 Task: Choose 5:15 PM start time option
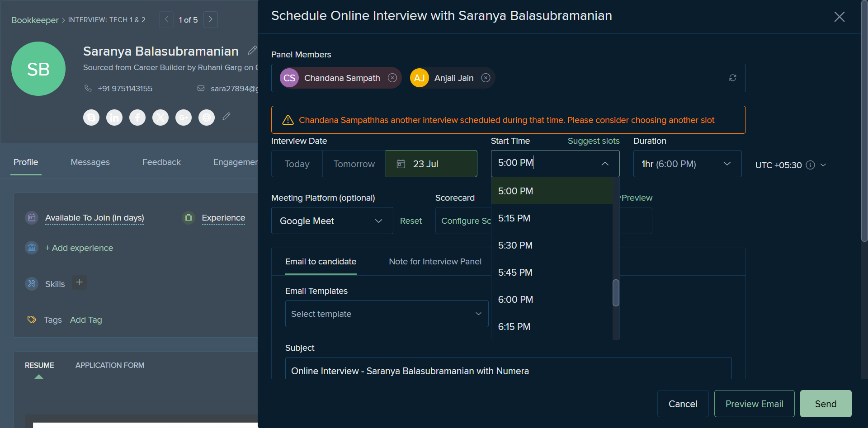tap(552, 218)
